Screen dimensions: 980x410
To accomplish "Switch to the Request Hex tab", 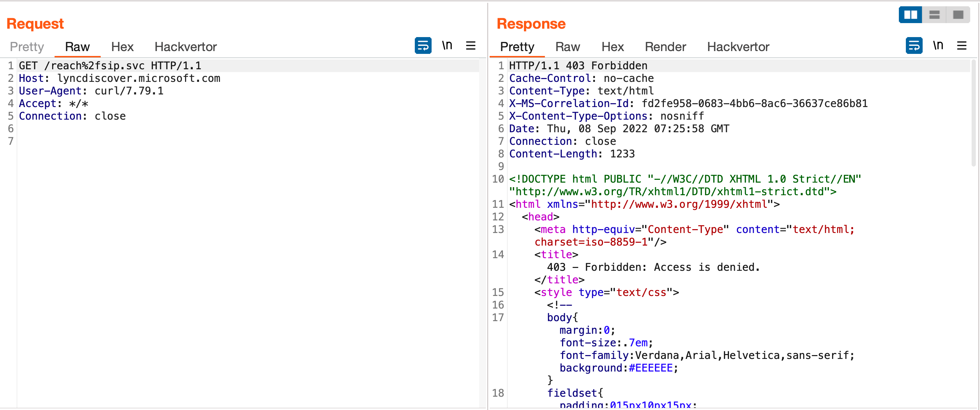I will pyautogui.click(x=122, y=47).
